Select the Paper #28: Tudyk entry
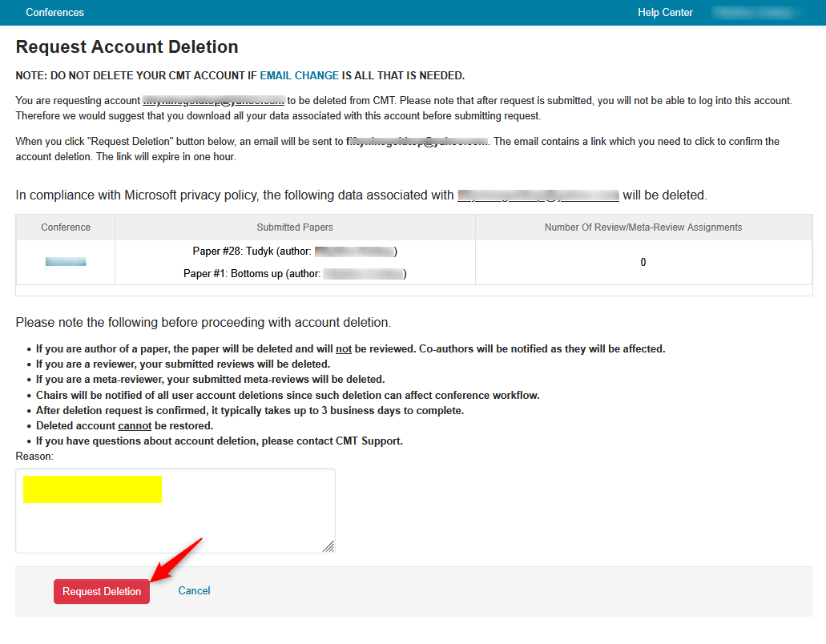This screenshot has height=644, width=826. (295, 252)
